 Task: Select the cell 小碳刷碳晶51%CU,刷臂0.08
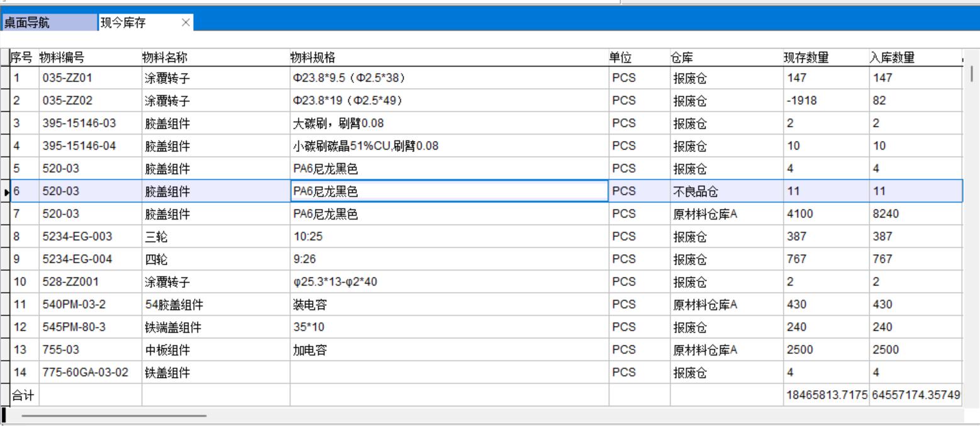448,147
